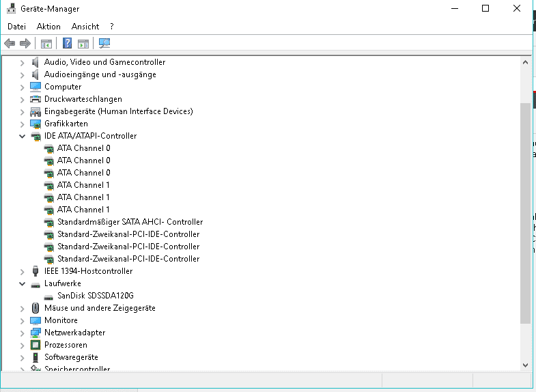Screen dimensions: 536x392
Task: Click the Geräte-Manager title bar icon
Action: click(x=12, y=8)
